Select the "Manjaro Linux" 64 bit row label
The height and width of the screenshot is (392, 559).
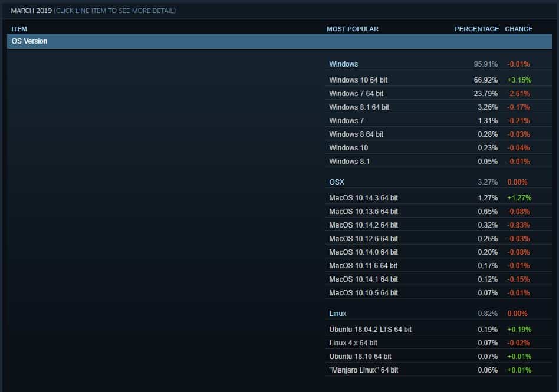[363, 370]
